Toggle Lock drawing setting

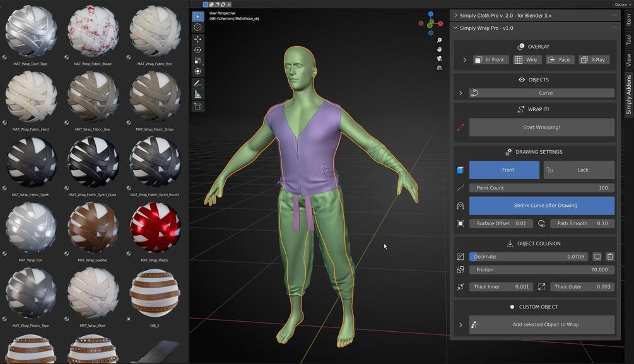point(579,170)
